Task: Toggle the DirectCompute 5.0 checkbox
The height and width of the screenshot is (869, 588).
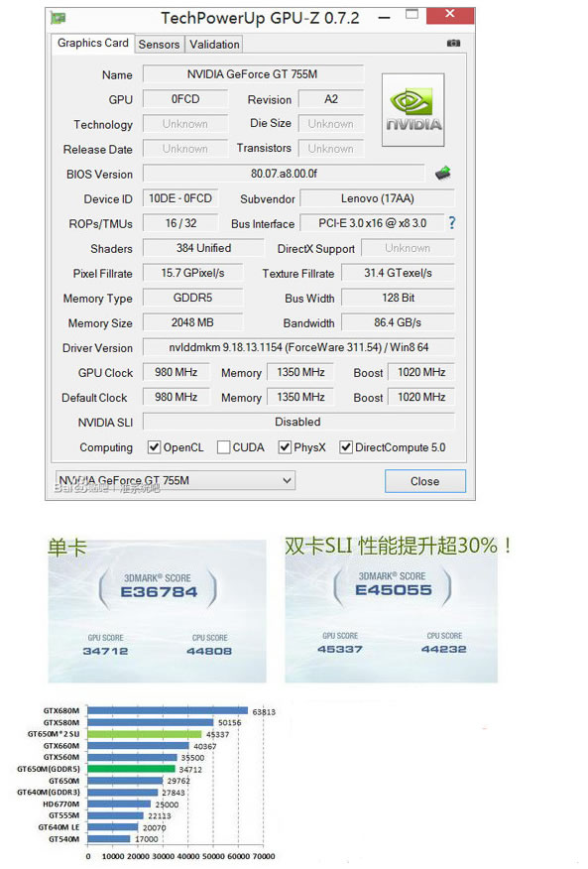Action: (x=346, y=447)
